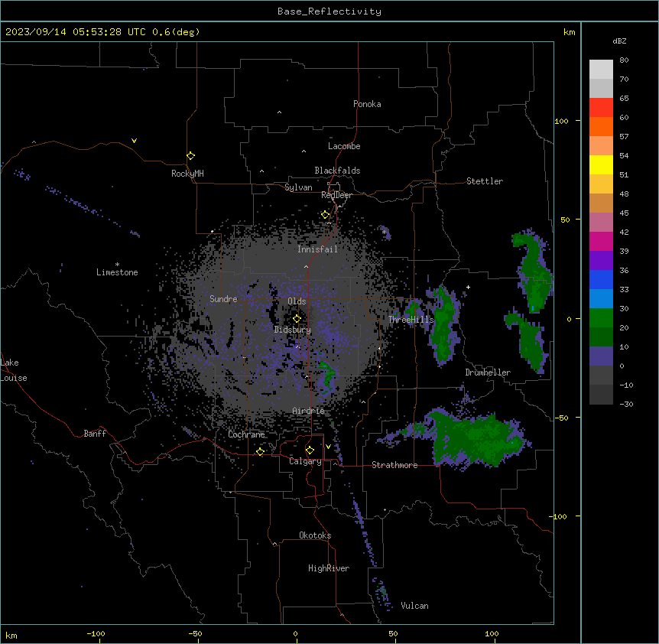Select the pink 45-42 dBZ legend color
The height and width of the screenshot is (644, 659).
pyautogui.click(x=601, y=222)
